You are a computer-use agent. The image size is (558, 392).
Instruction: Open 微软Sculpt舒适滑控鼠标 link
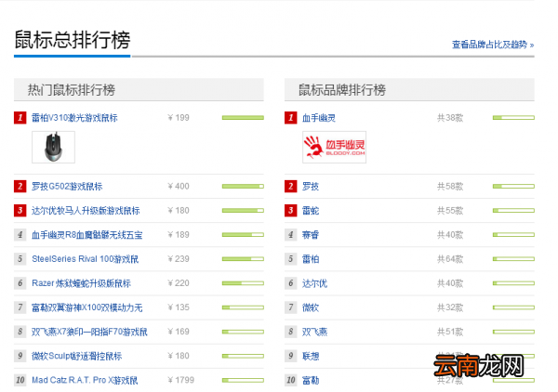tap(77, 356)
